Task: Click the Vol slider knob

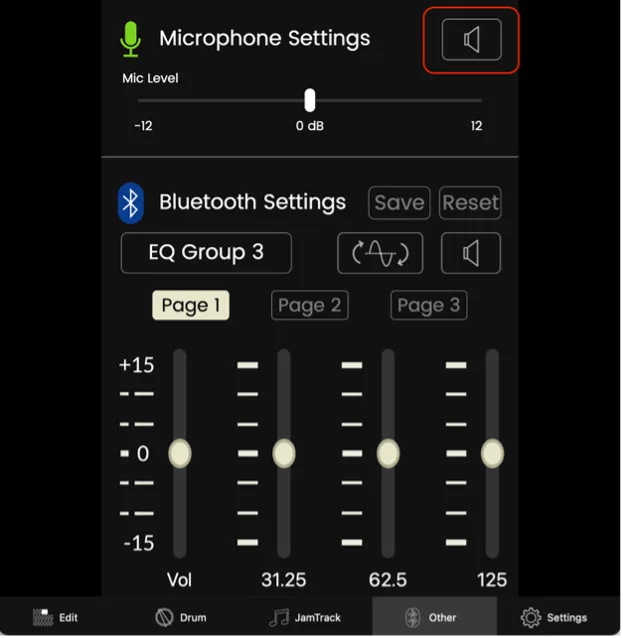Action: click(x=180, y=454)
